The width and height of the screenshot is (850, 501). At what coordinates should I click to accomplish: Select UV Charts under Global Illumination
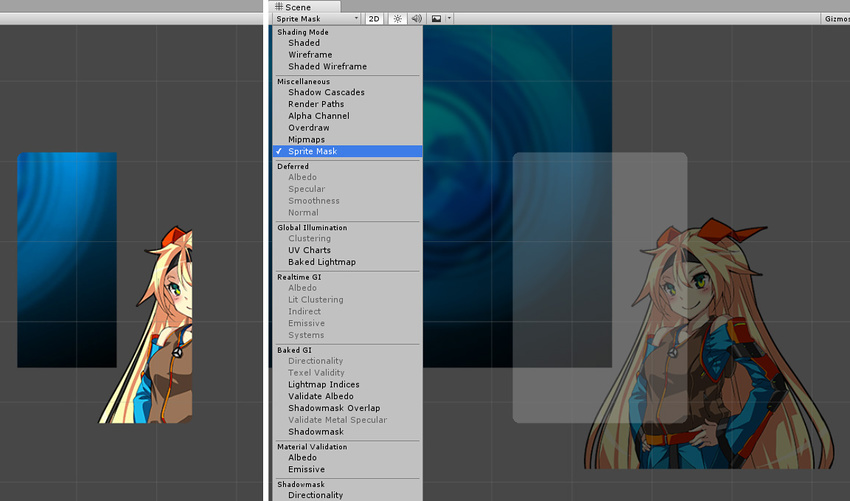[309, 250]
